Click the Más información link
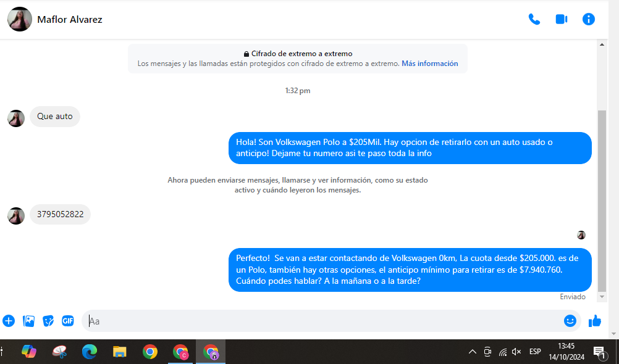The image size is (619, 364). tap(429, 64)
